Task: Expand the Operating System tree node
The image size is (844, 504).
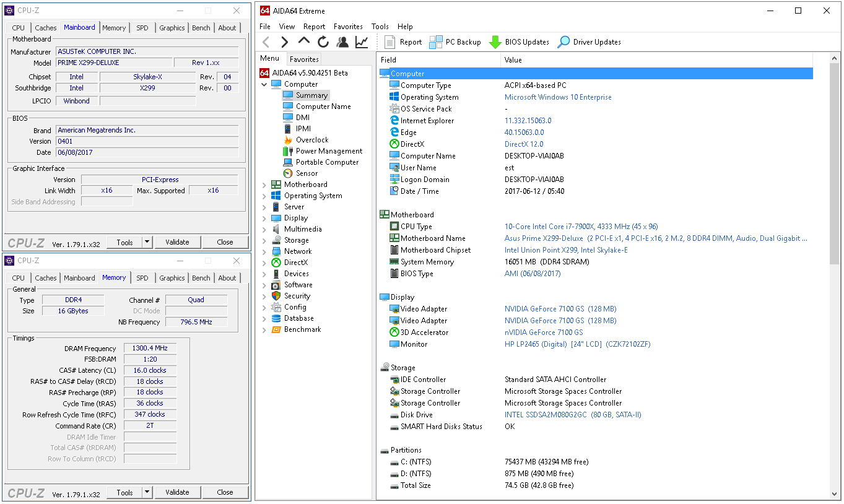Action: [x=264, y=196]
